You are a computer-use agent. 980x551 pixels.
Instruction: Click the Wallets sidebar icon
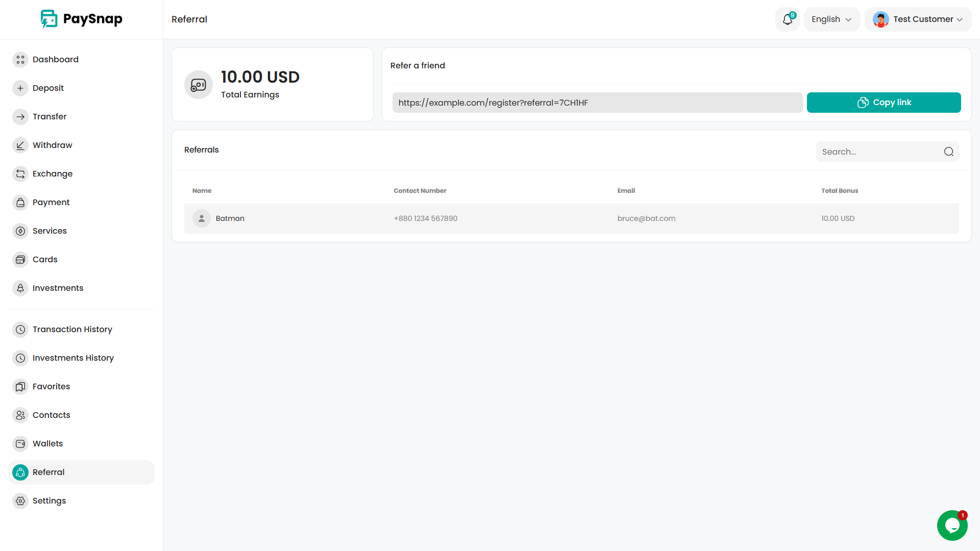click(x=20, y=444)
